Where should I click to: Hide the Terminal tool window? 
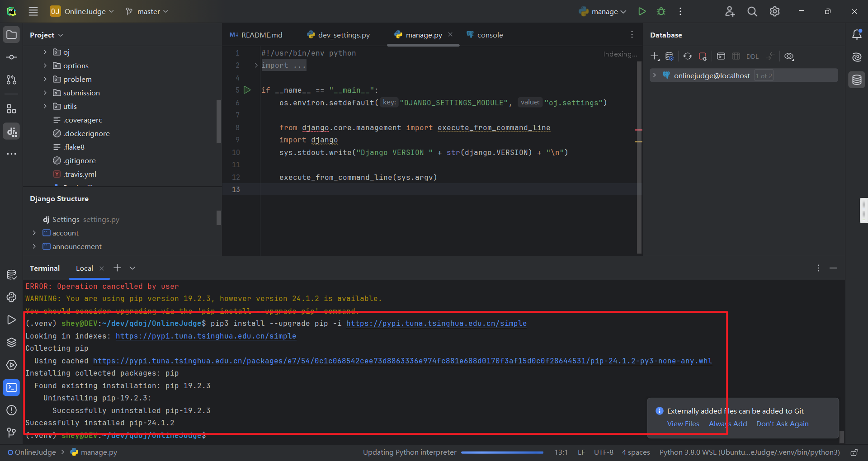coord(833,268)
